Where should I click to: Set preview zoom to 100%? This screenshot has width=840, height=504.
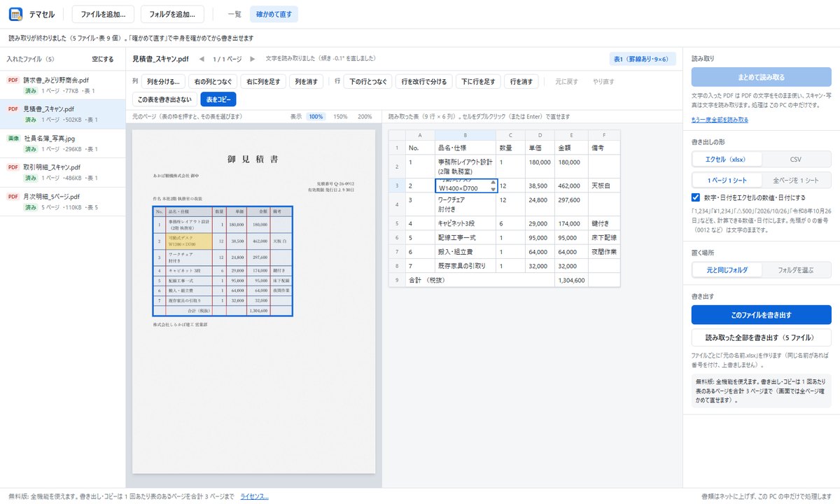[316, 116]
